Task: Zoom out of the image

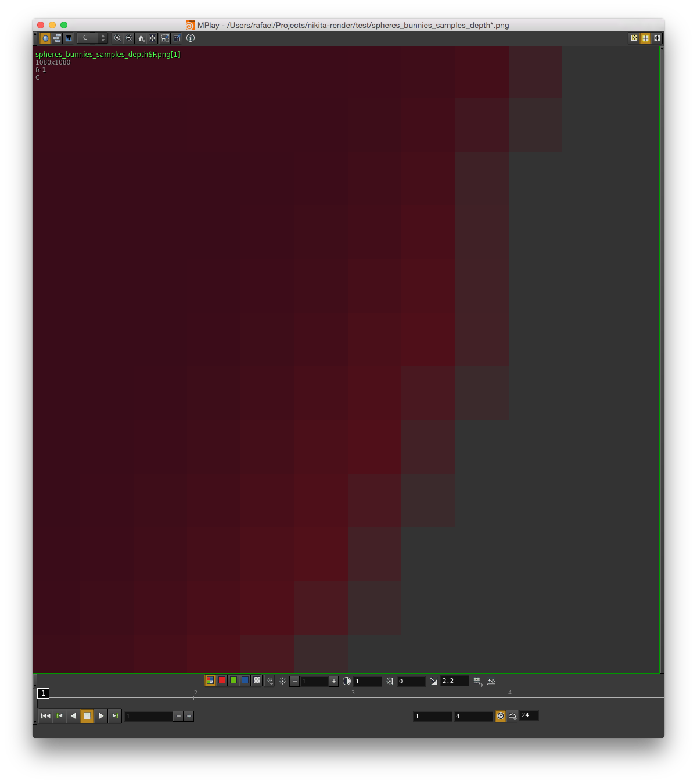Action: click(x=129, y=38)
